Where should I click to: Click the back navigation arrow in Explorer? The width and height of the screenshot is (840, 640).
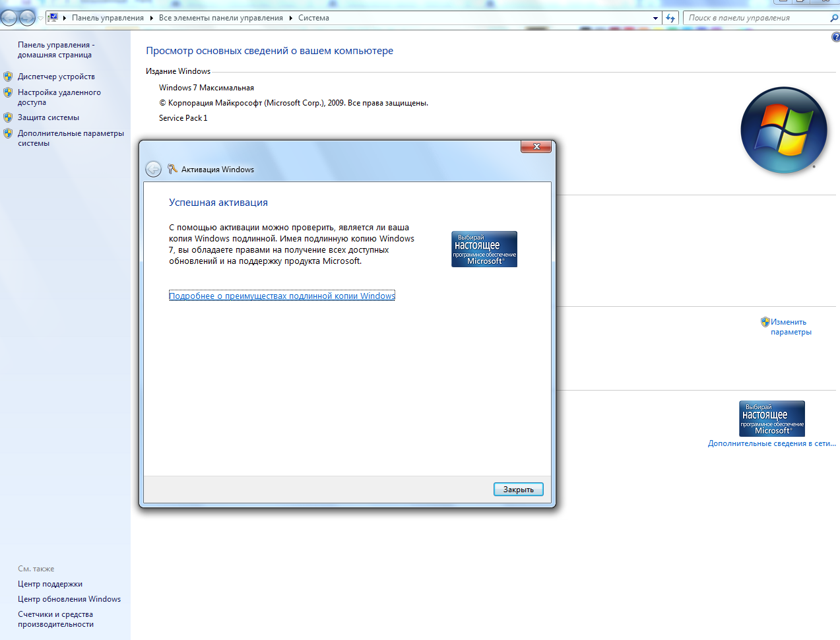point(10,18)
